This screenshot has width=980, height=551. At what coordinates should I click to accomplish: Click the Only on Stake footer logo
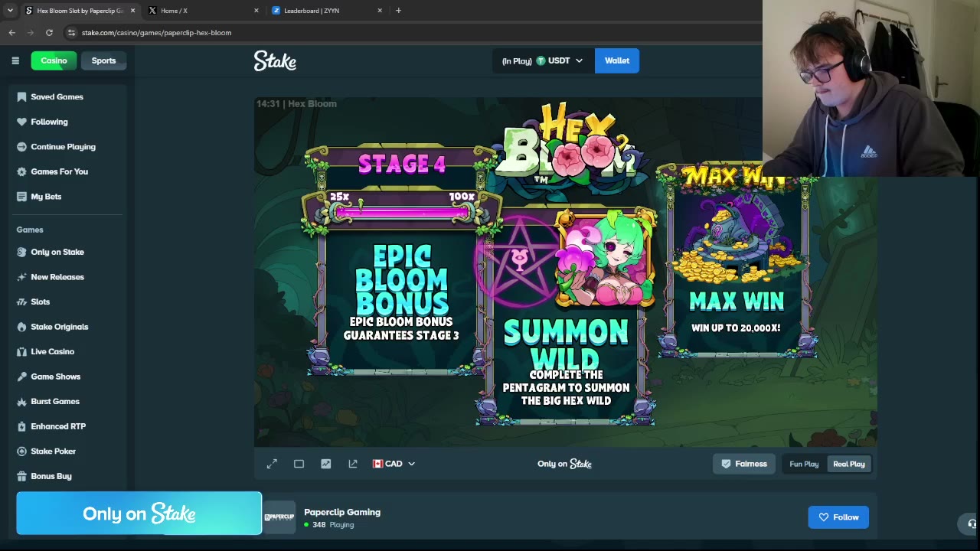tap(565, 464)
